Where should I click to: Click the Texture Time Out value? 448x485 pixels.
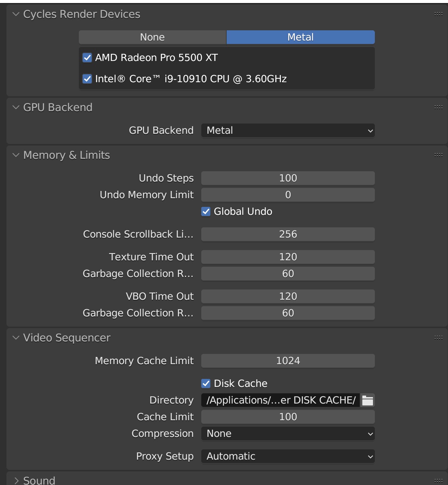[288, 257]
